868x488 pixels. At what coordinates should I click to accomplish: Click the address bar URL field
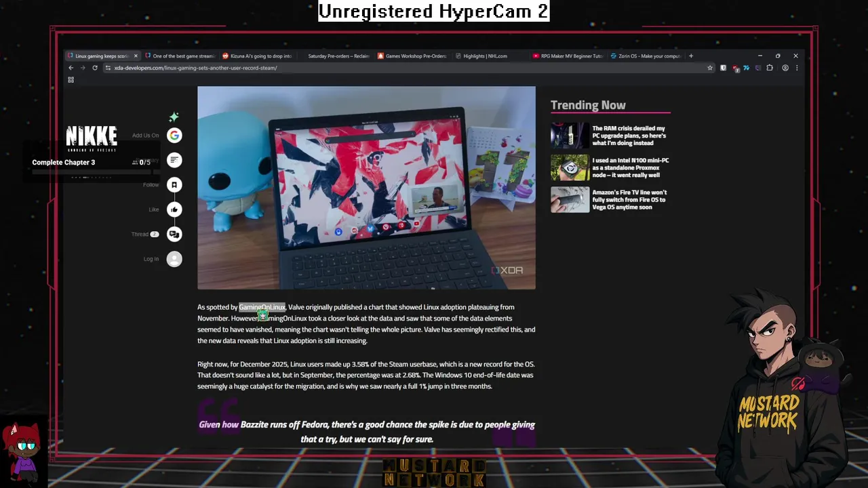(x=407, y=68)
